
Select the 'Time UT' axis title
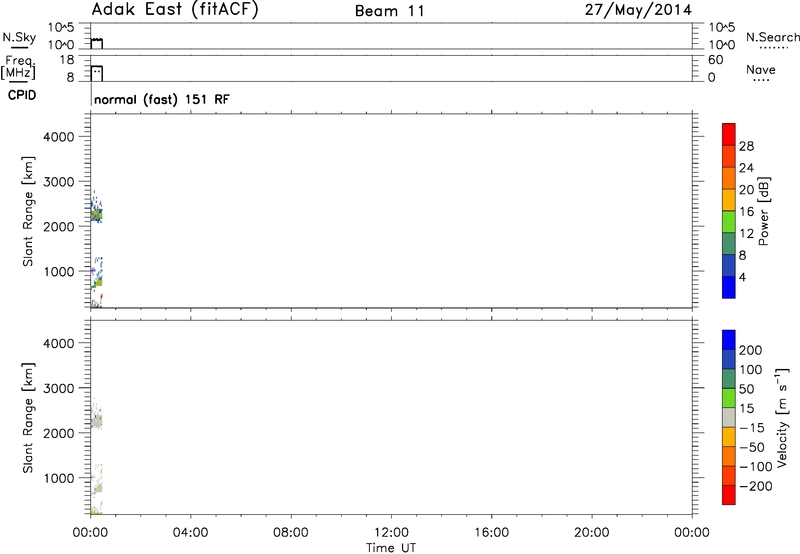391,548
